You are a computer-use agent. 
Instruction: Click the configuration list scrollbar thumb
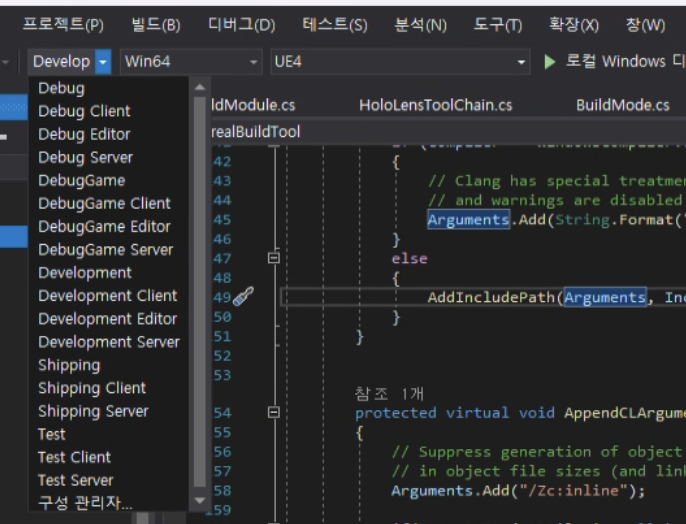[200, 291]
